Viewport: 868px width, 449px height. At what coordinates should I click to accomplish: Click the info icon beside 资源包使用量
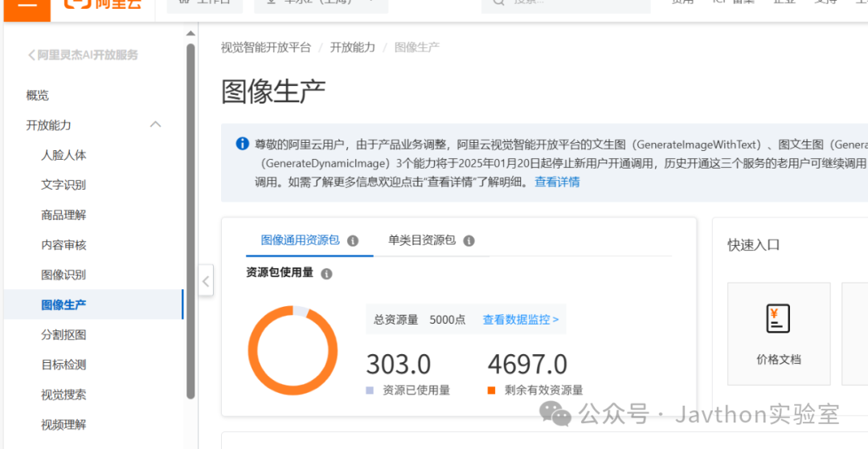coord(326,274)
